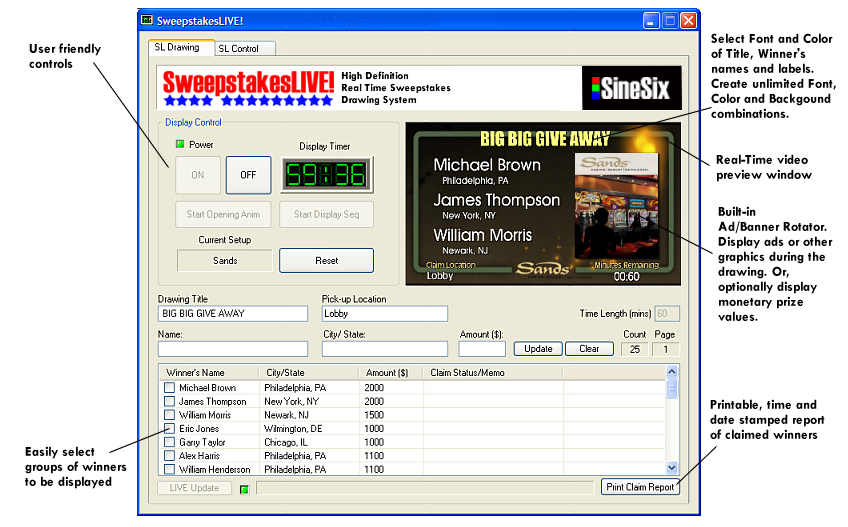Click the power ON button
This screenshot has height=527, width=848.
pos(197,175)
